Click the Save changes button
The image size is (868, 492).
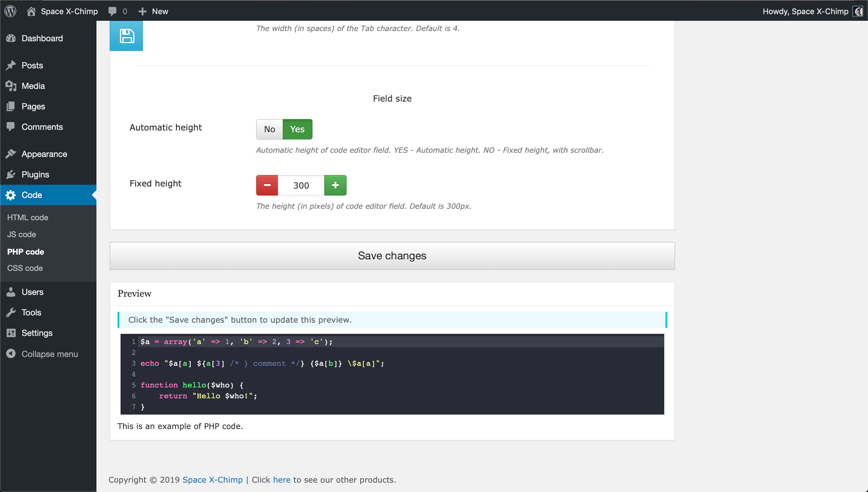[x=392, y=255]
